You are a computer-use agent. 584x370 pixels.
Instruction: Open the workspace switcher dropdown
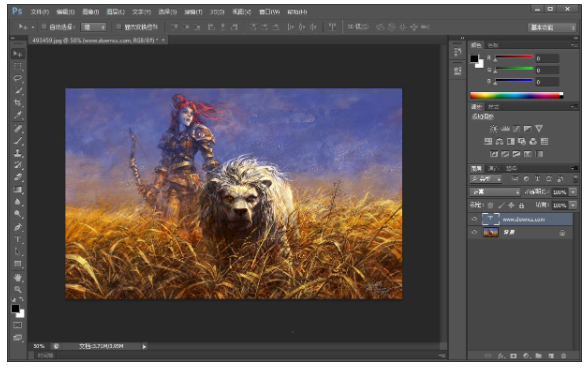tap(552, 28)
